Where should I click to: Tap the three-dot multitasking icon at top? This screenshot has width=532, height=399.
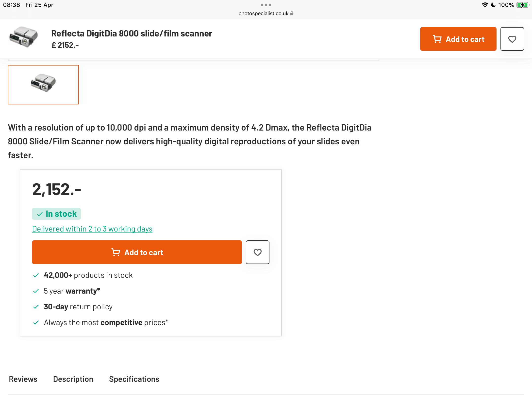click(x=266, y=5)
